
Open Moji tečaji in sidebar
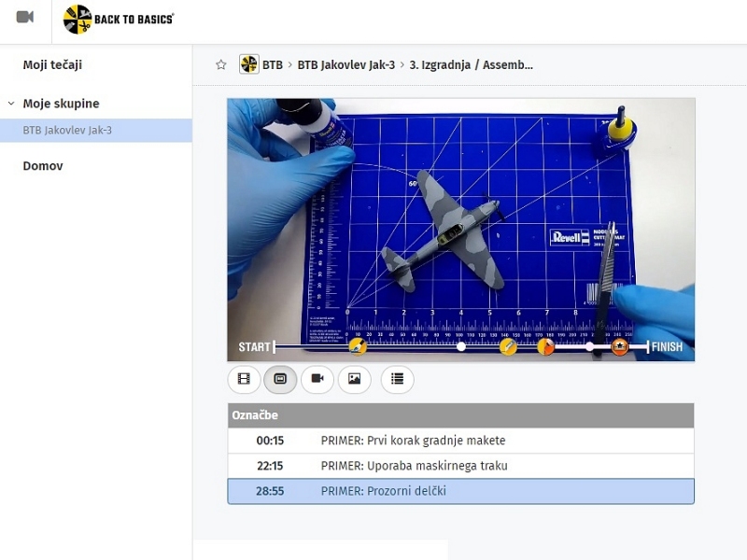click(x=52, y=64)
